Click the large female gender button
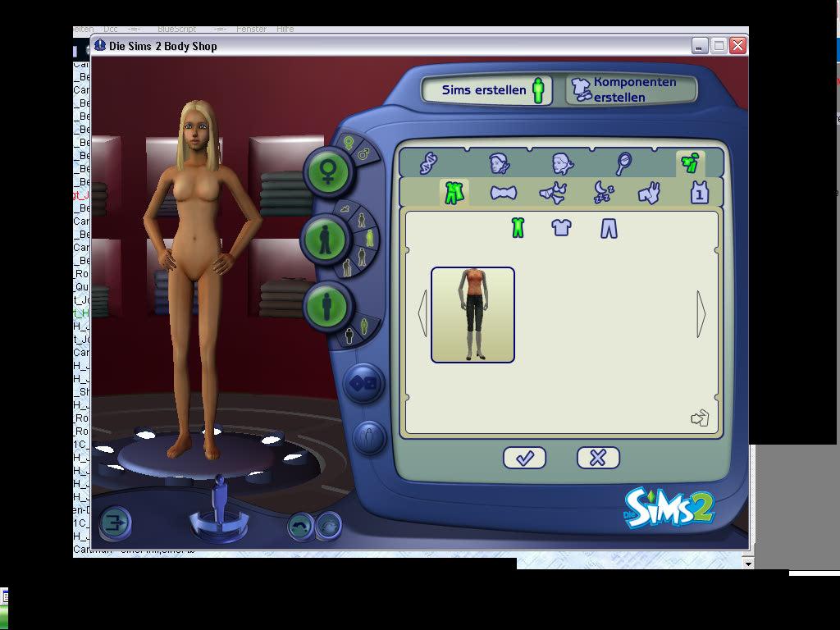This screenshot has width=840, height=630. 328,172
